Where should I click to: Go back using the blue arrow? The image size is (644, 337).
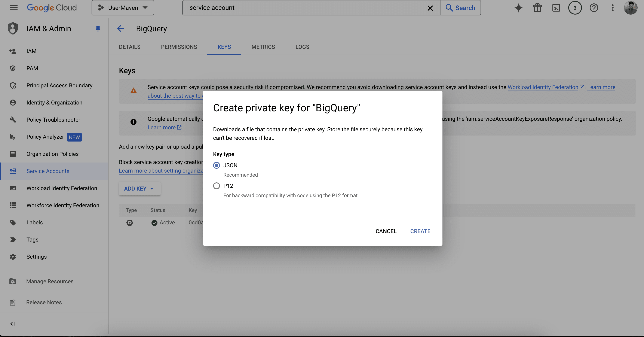click(x=121, y=28)
